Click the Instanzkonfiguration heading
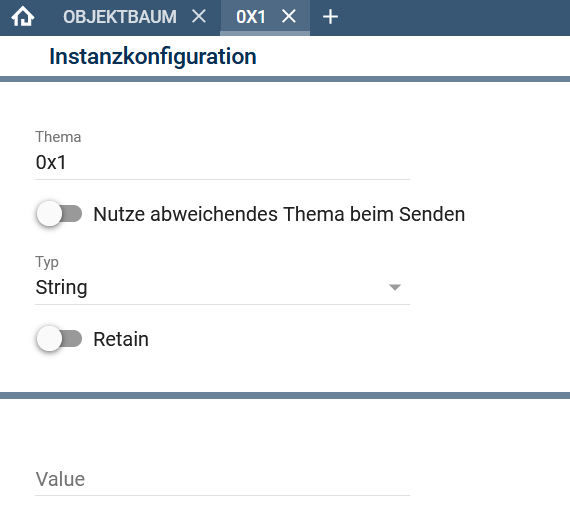 pos(153,57)
